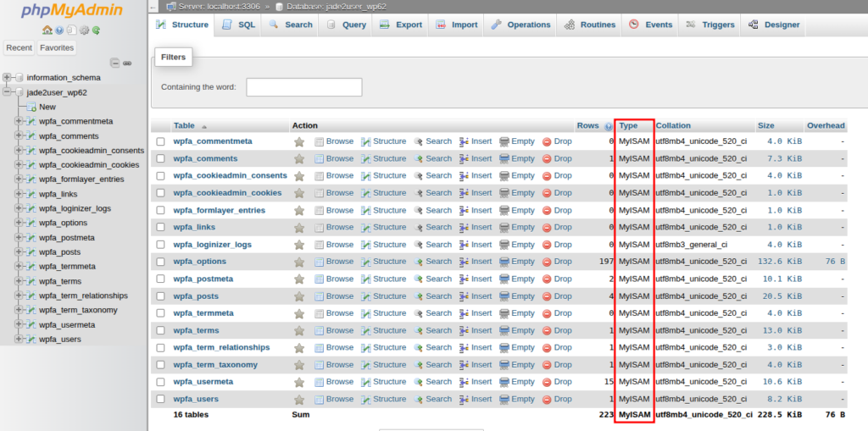Open the phpMyAdmin Home icon
The image size is (868, 431).
[47, 30]
